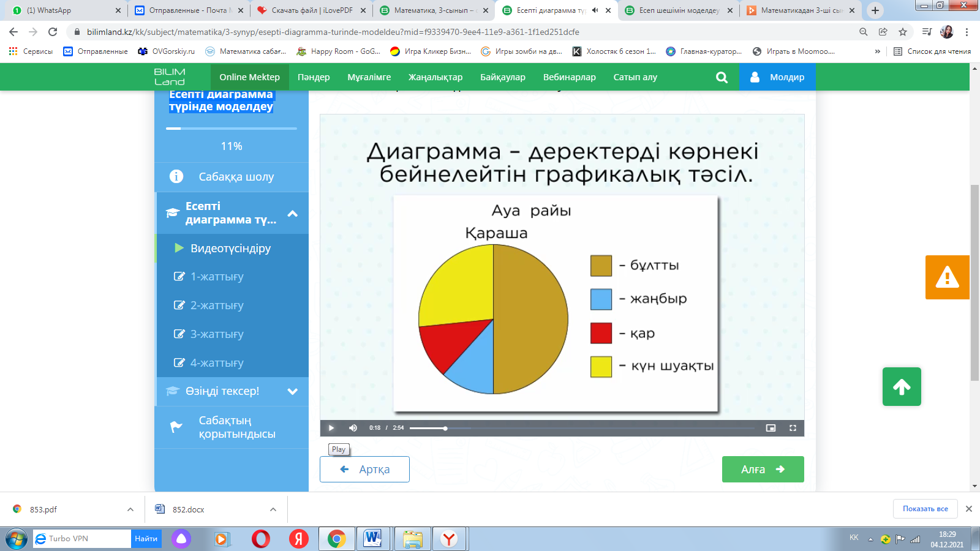The image size is (980, 551).
Task: Open a new browser tab
Action: coord(875,10)
